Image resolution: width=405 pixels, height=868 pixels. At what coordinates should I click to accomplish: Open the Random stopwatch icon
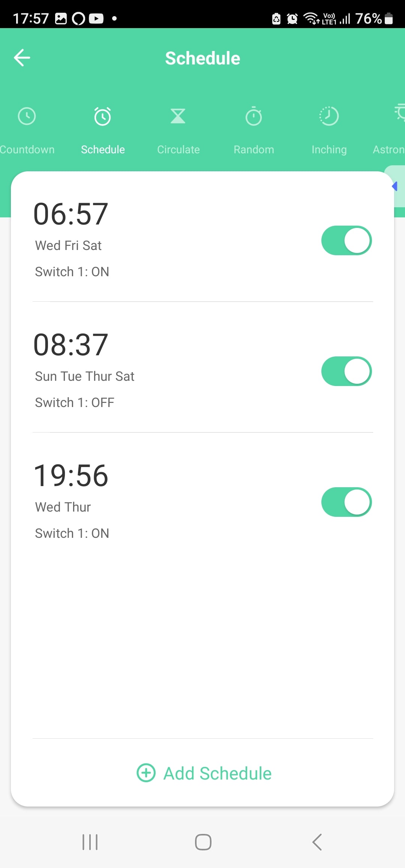[254, 117]
